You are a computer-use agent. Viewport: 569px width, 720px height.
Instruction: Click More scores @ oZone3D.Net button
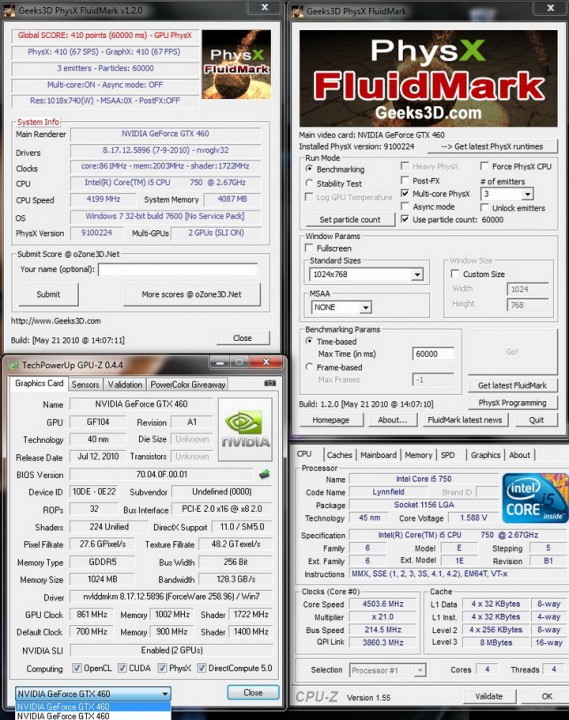(192, 294)
